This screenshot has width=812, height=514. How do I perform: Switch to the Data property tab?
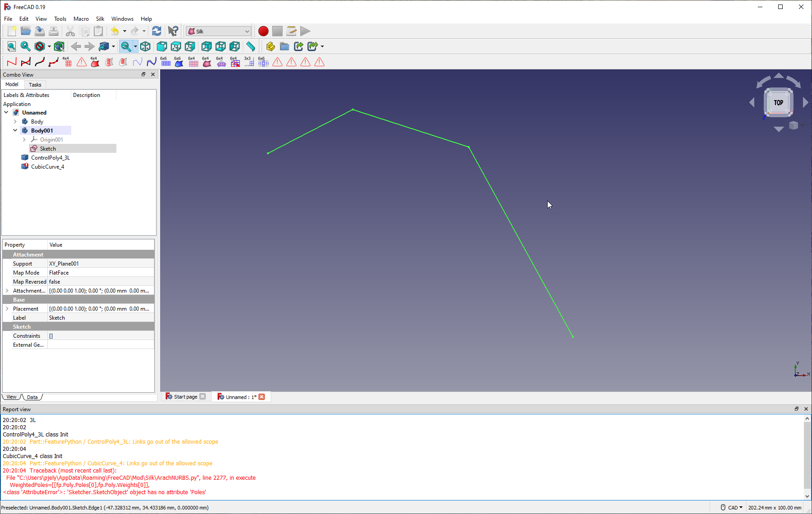click(32, 397)
